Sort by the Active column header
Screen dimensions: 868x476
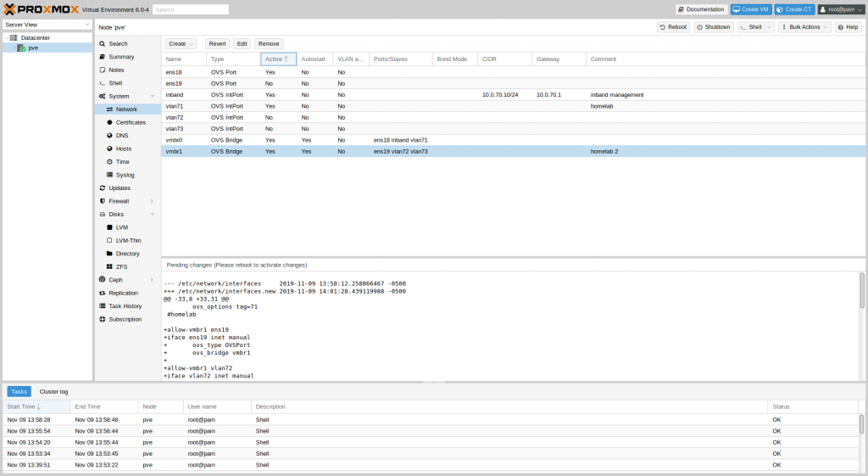coord(278,59)
